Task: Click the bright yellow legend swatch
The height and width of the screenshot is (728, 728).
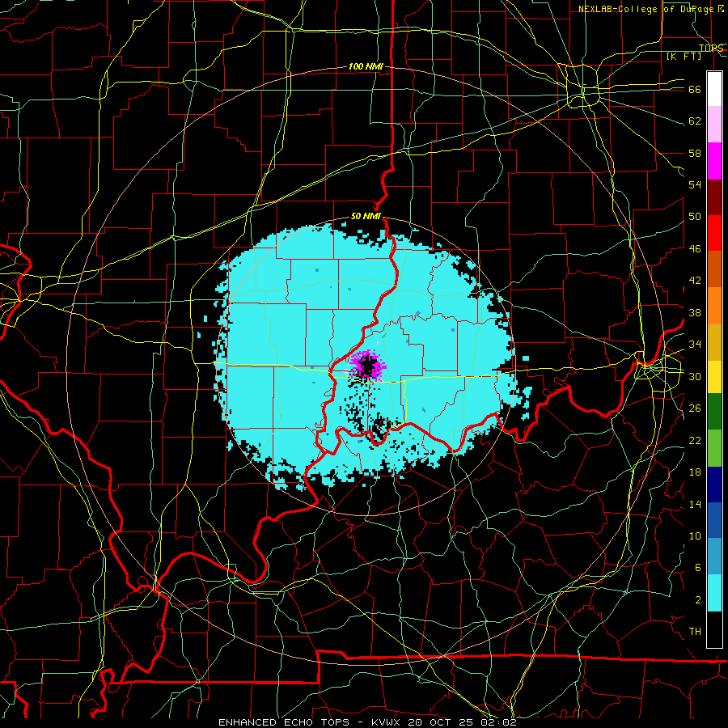Action: tap(714, 376)
